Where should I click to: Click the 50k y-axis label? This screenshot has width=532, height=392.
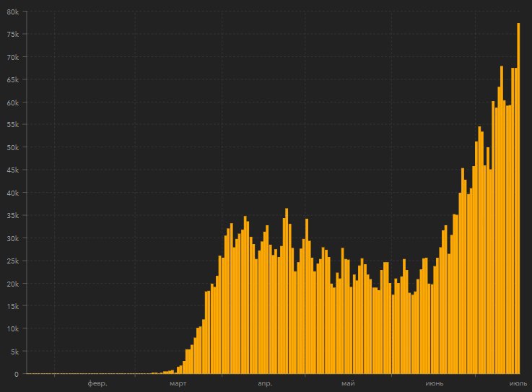(x=12, y=148)
